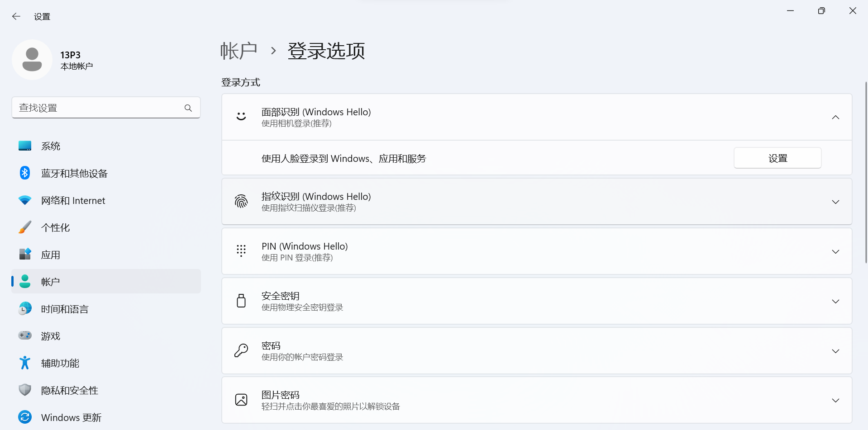Click the PIN keypad icon
Viewport: 868px width, 430px height.
(x=241, y=251)
